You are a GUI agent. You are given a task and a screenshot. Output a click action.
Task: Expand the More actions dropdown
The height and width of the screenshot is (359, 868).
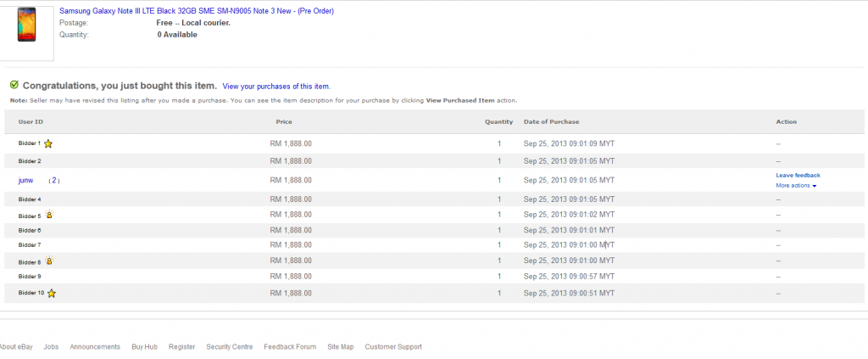point(796,185)
